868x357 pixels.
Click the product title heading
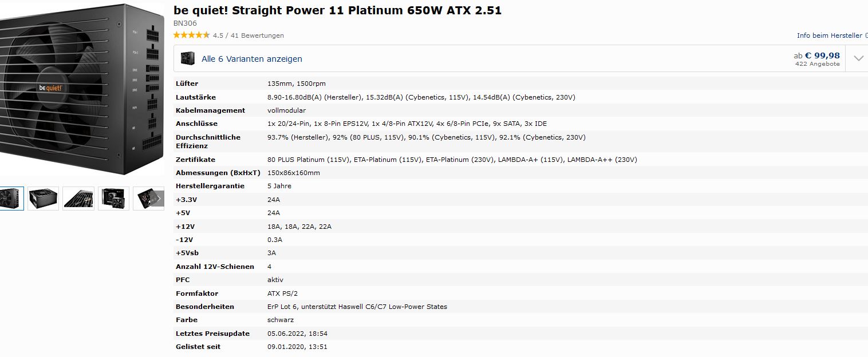(337, 10)
